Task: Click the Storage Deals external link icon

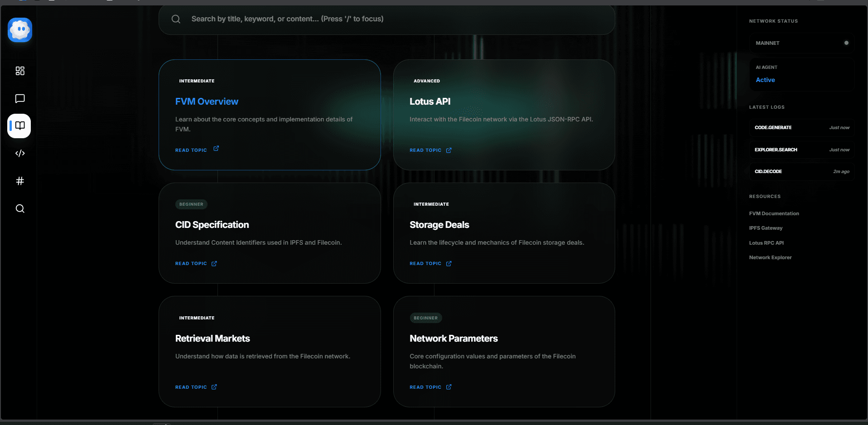Action: 448,264
